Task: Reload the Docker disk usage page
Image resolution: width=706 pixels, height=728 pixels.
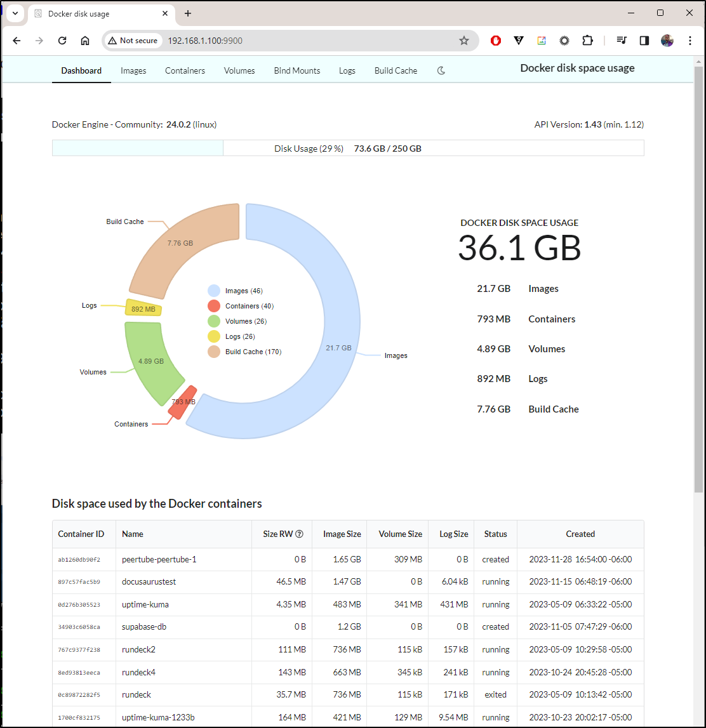Action: coord(62,41)
